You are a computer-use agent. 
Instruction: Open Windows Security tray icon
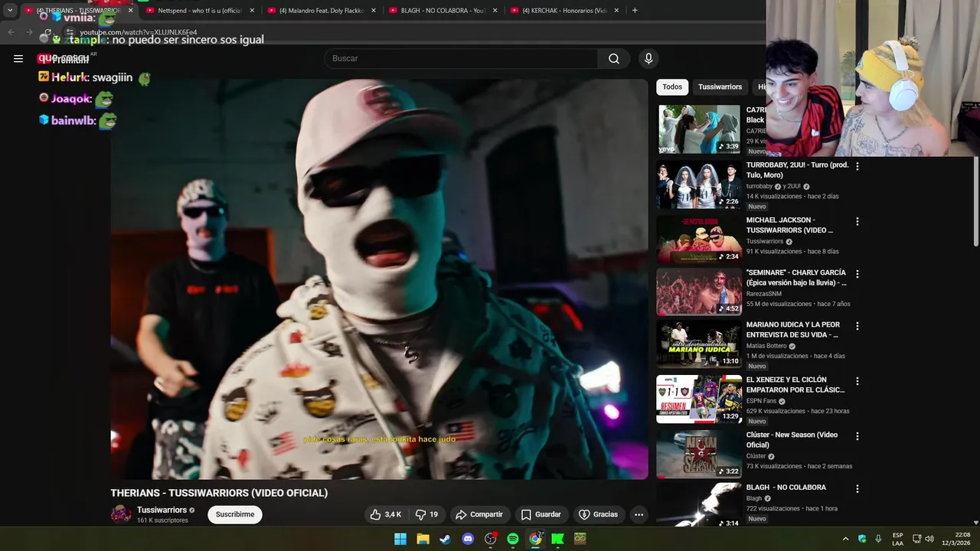coord(862,539)
